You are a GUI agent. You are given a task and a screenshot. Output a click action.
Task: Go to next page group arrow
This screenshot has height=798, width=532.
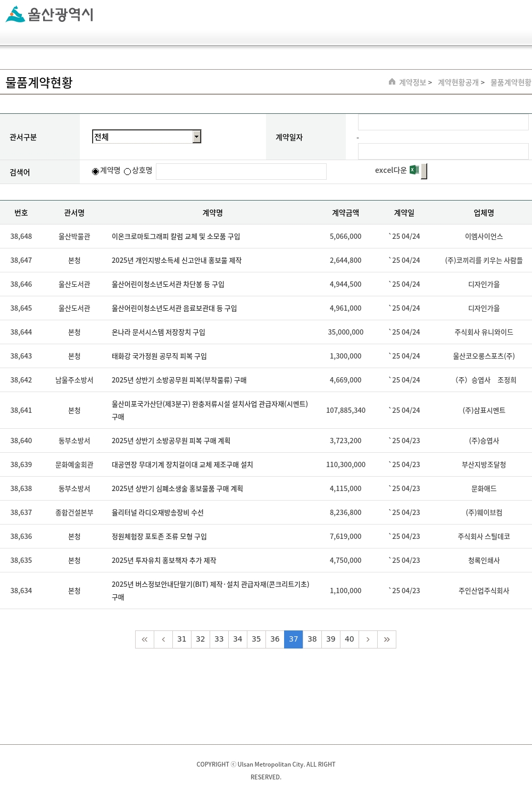(x=368, y=639)
